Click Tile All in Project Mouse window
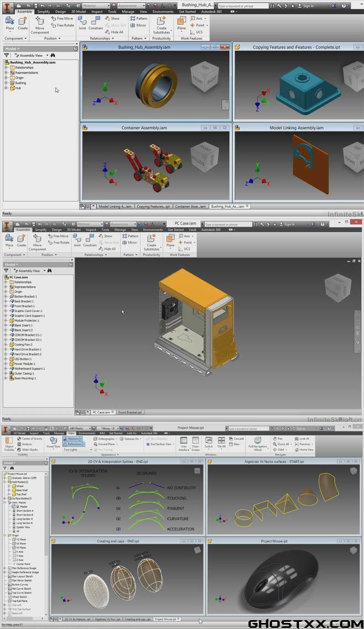Screen dimensions: 364x629 pos(221,442)
